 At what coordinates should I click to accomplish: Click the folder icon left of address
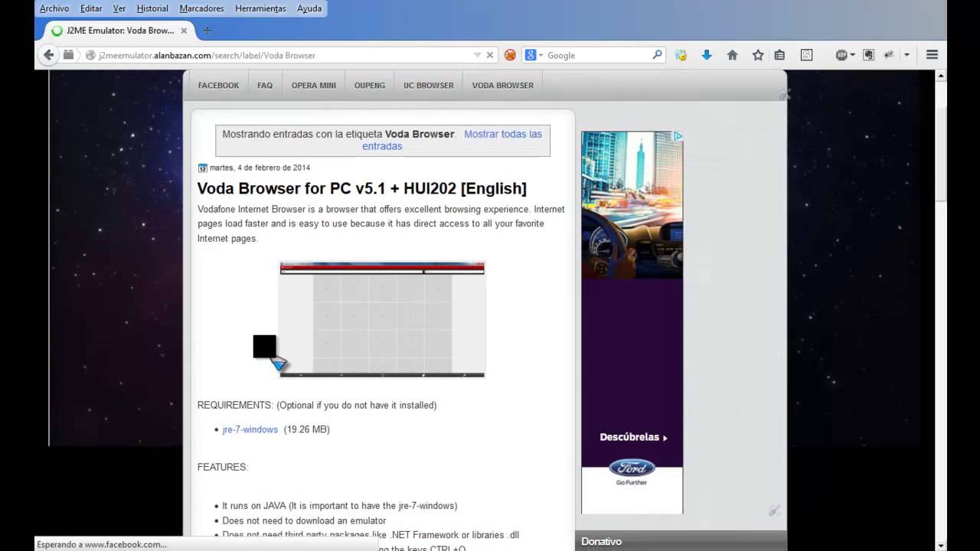coord(68,55)
